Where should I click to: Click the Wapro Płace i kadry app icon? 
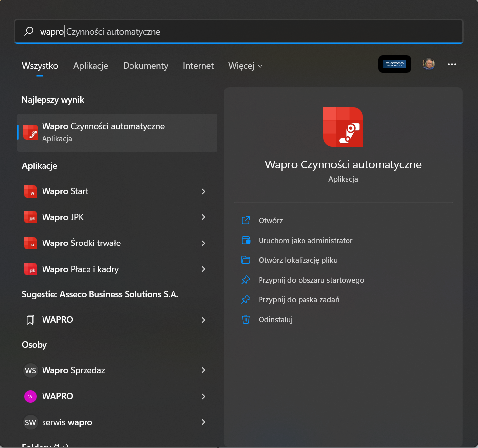click(31, 269)
